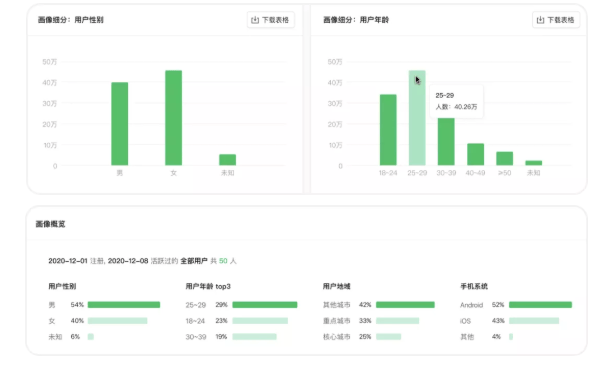The width and height of the screenshot is (614, 365).
Task: Click the 女 axis label in gender chart
Action: click(173, 173)
